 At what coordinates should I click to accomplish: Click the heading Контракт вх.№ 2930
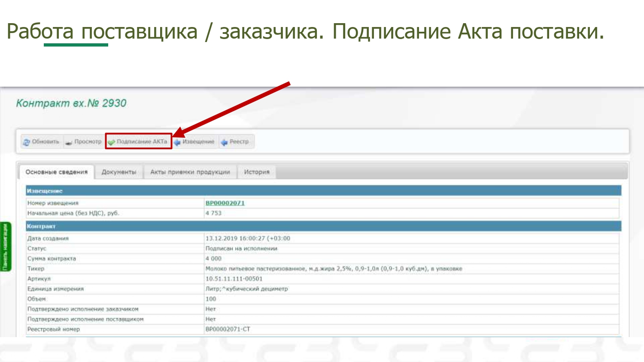coord(71,103)
